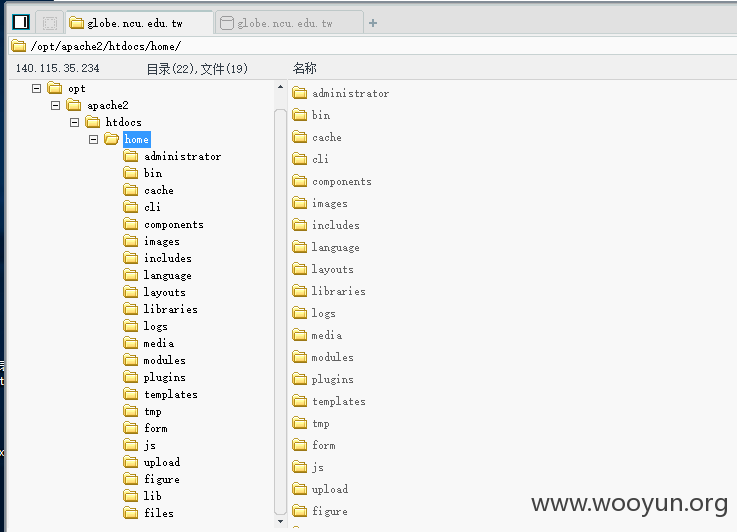Click includes folder icon in file list
Screen dimensions: 737x532
click(x=299, y=225)
